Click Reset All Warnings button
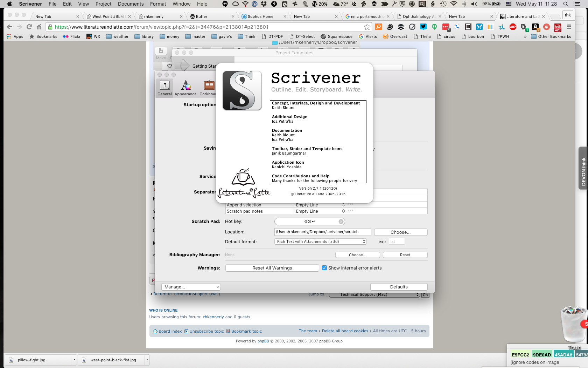Image resolution: width=588 pixels, height=368 pixels. 272,268
